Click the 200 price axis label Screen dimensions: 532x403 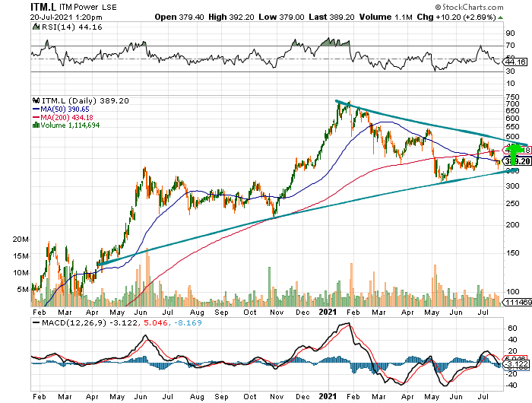point(512,225)
